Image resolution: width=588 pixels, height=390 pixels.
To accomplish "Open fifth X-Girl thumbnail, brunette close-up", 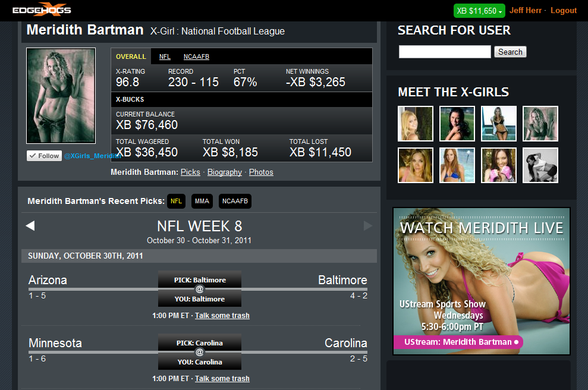I will coord(416,165).
